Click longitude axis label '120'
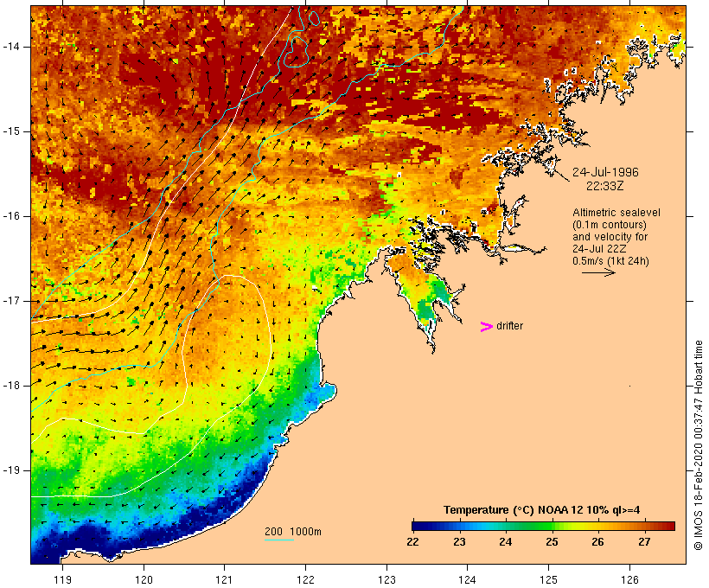The image size is (709, 588). [x=144, y=579]
